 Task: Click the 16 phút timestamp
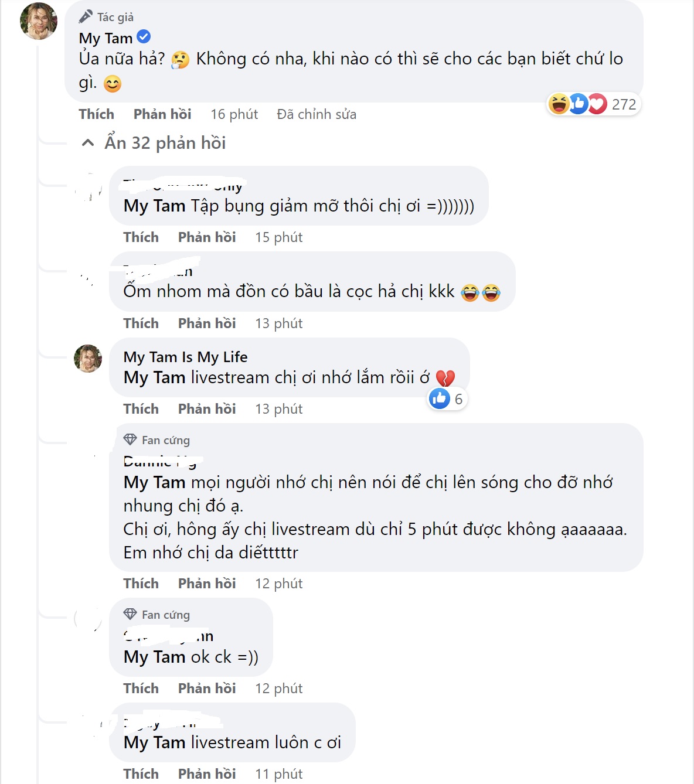(234, 114)
